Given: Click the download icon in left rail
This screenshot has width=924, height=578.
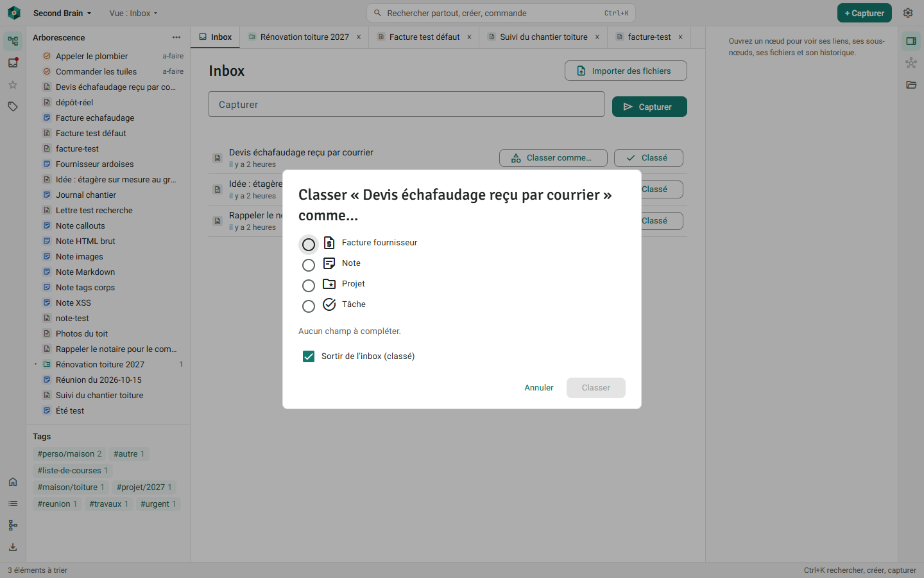Looking at the screenshot, I should coord(13,547).
